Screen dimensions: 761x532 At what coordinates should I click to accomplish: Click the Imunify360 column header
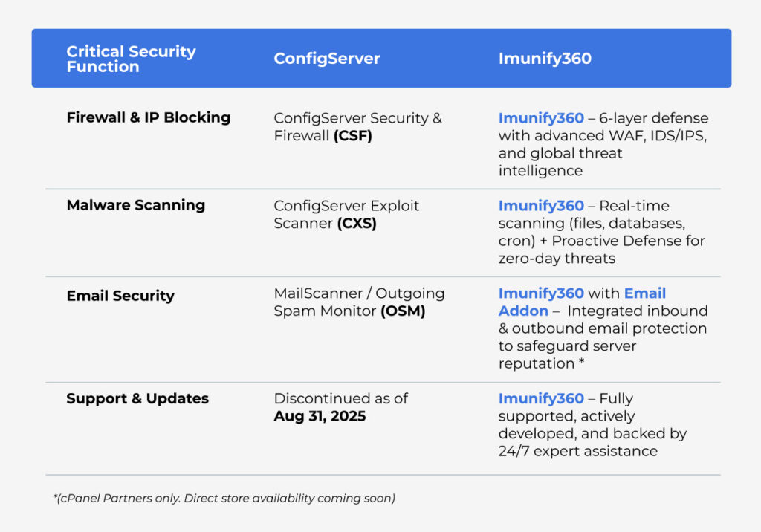point(545,59)
